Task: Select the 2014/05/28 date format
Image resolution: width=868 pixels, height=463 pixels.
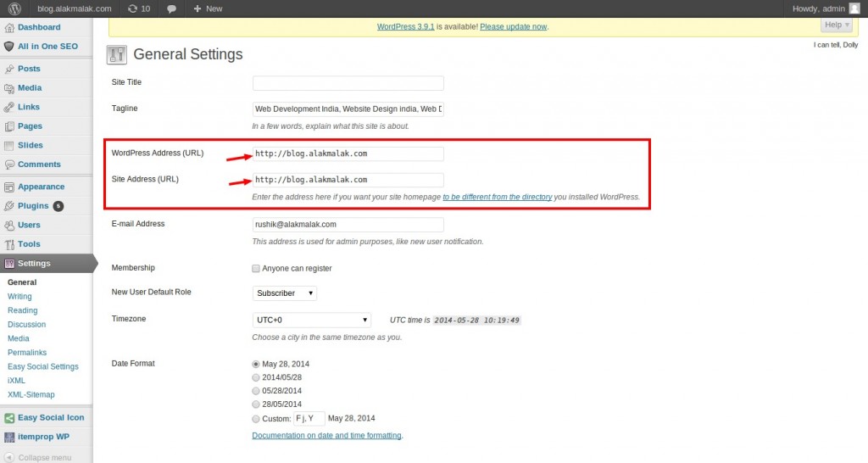Action: tap(256, 377)
